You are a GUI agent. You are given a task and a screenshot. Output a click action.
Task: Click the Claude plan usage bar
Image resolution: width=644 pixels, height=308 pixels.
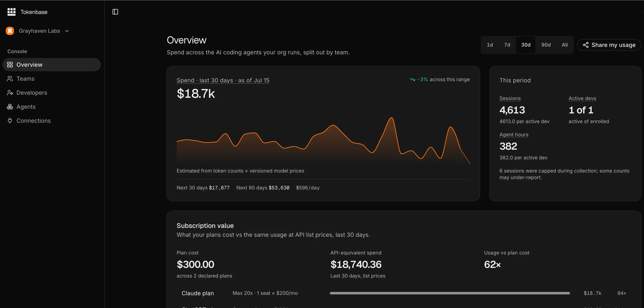(450, 293)
